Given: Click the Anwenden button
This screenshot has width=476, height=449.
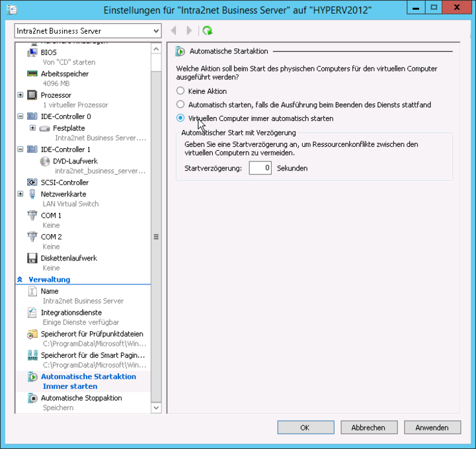Looking at the screenshot, I should click(432, 427).
